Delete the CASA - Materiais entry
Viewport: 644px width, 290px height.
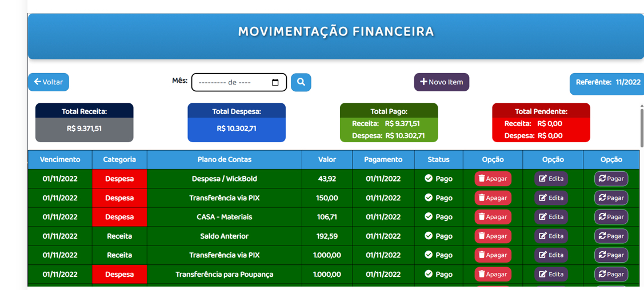click(493, 217)
